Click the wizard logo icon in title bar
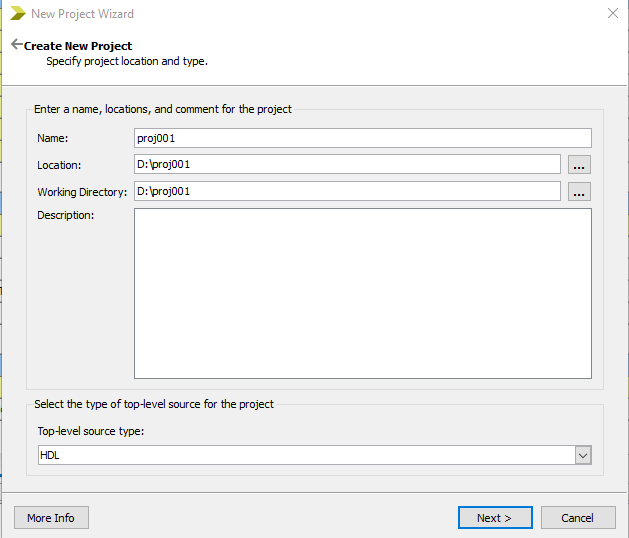This screenshot has width=629, height=538. 18,14
